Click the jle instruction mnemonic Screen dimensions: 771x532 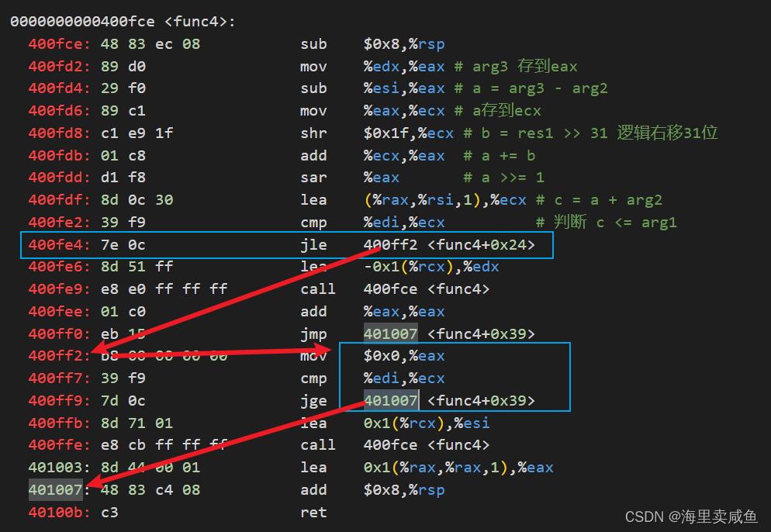click(313, 245)
